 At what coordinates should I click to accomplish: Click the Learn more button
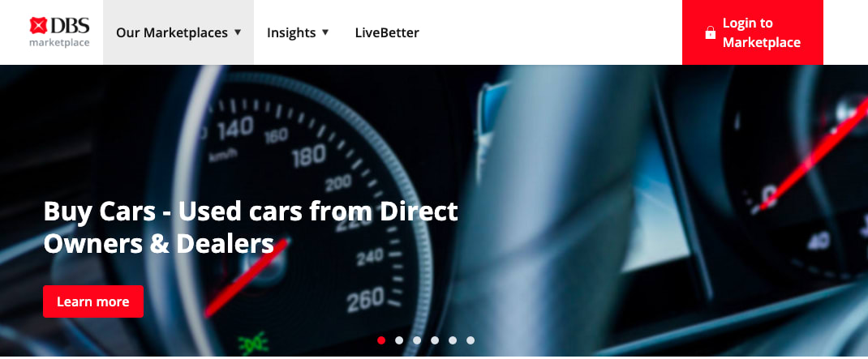(x=93, y=301)
